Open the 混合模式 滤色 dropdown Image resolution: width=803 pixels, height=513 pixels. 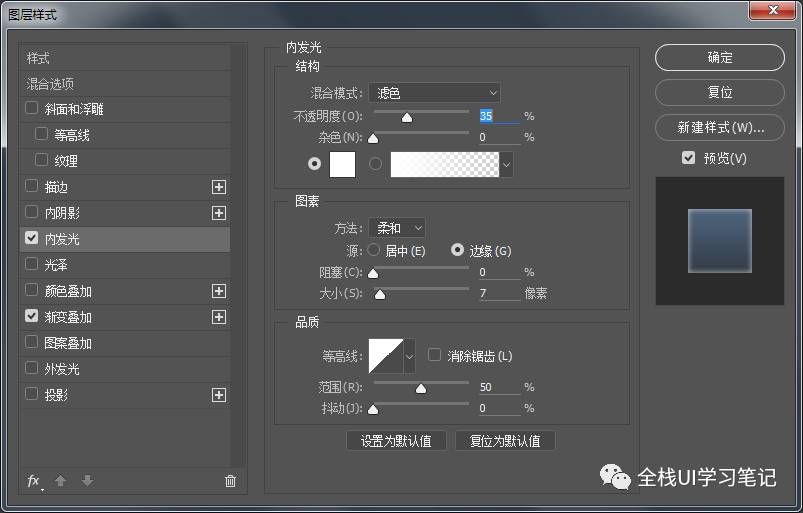434,93
